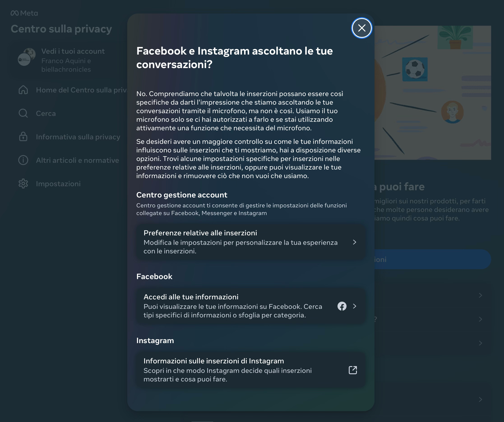This screenshot has height=422, width=504.
Task: Open Informazioni sulle inserzioni di Instagram
Action: click(x=251, y=370)
